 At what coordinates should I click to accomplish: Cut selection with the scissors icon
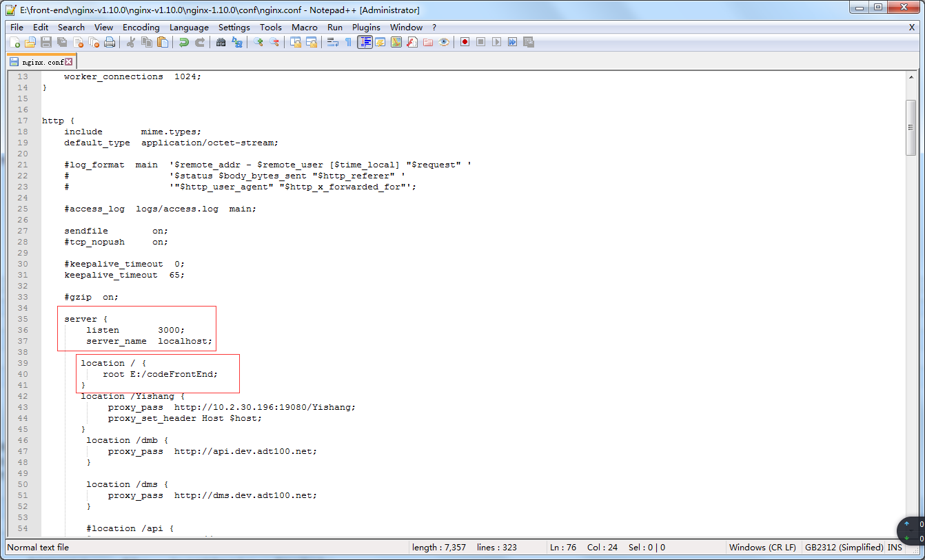pos(131,42)
